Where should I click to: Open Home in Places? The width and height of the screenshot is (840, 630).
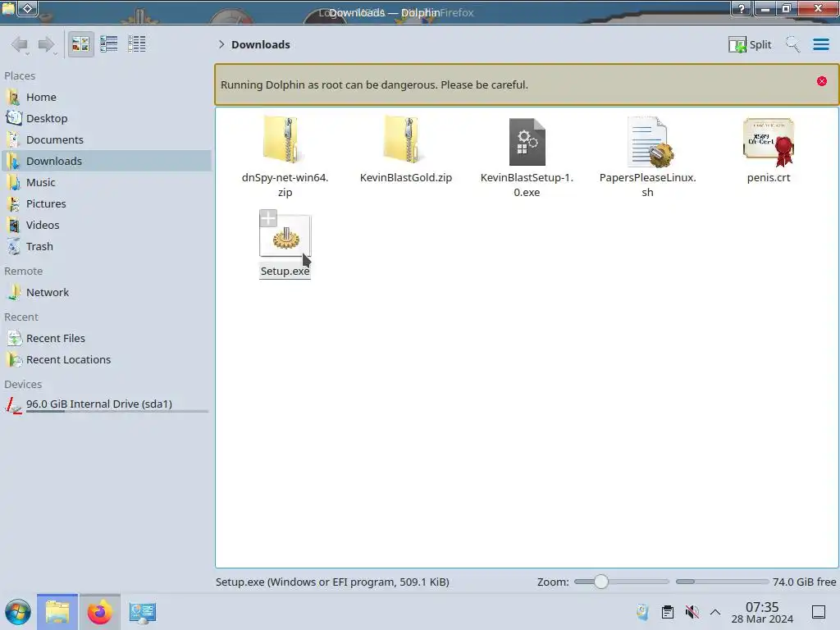click(106, 97)
